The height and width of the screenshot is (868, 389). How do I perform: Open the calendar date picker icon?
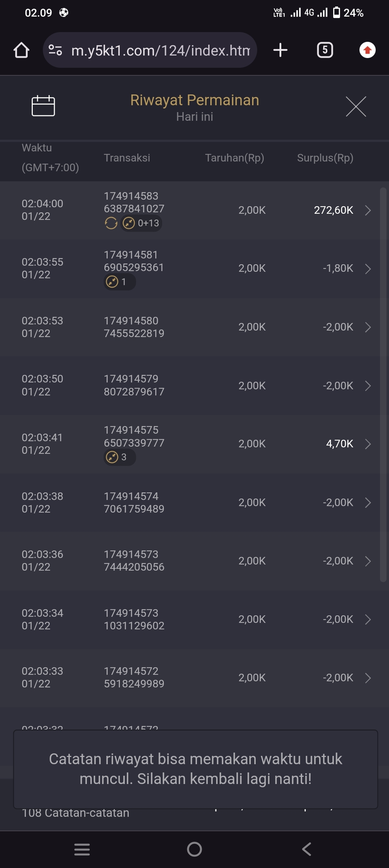pos(43,106)
